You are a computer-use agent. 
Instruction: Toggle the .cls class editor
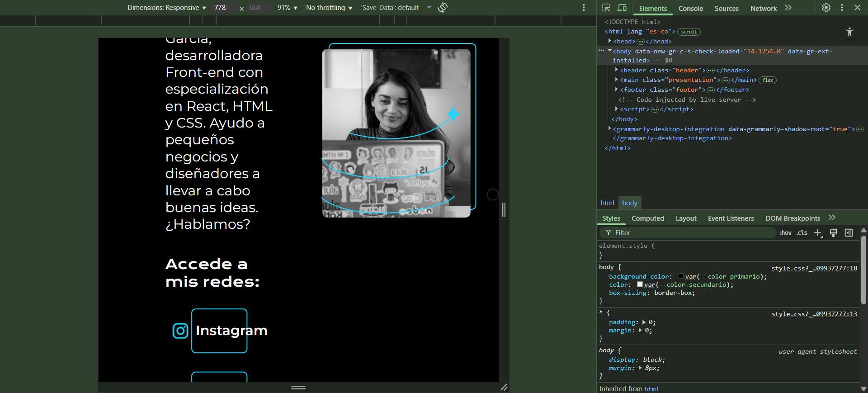click(x=802, y=233)
